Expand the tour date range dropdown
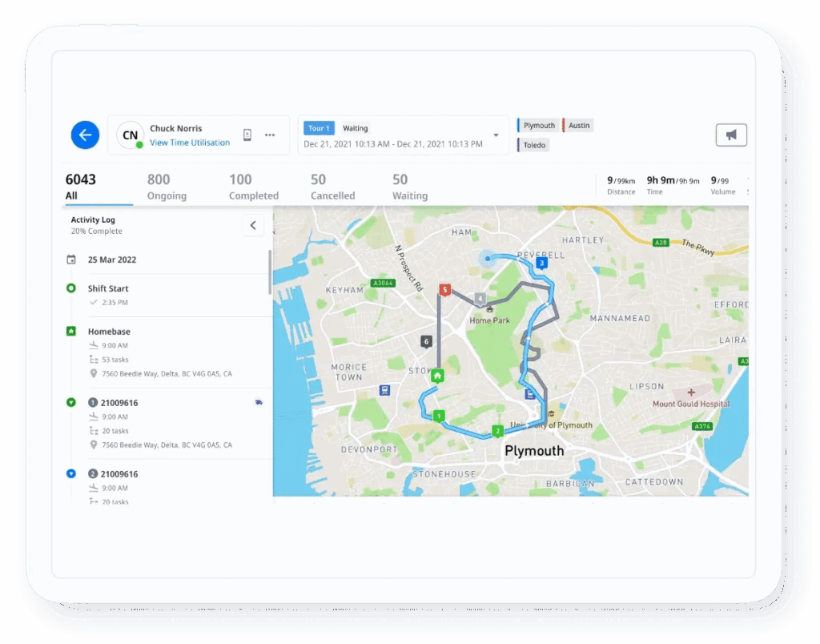Image resolution: width=820 pixels, height=644 pixels. (x=495, y=135)
